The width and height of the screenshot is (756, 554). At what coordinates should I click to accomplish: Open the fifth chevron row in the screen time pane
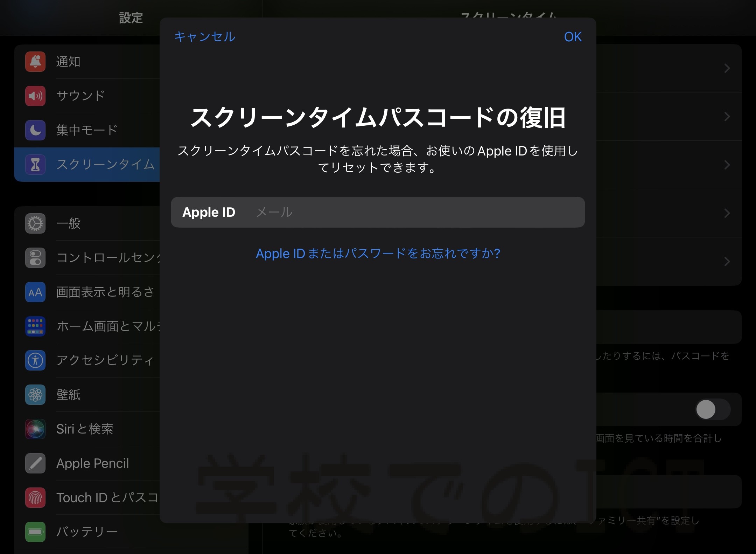pyautogui.click(x=669, y=262)
